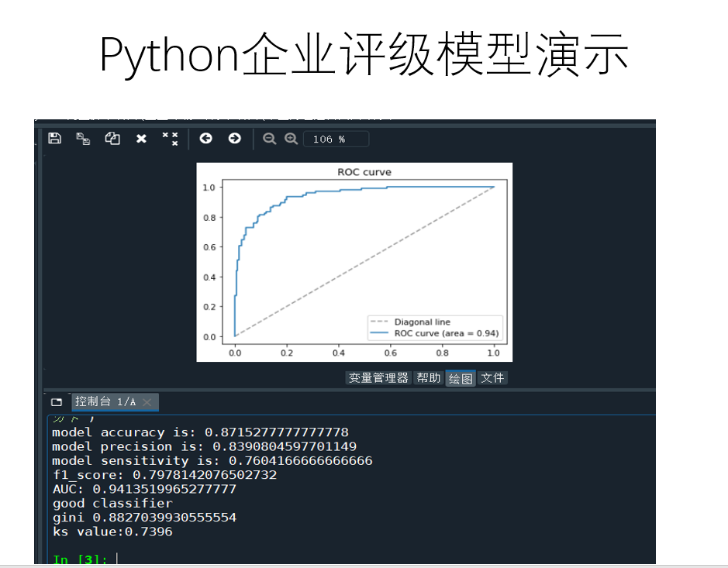Screen dimensions: 728x568
Task: Copy the plot to clipboard icon
Action: 112,138
